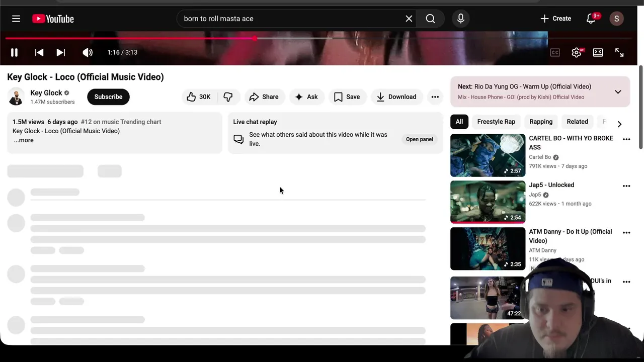
Task: Select the Freestyle Rap chip
Action: [496, 122]
